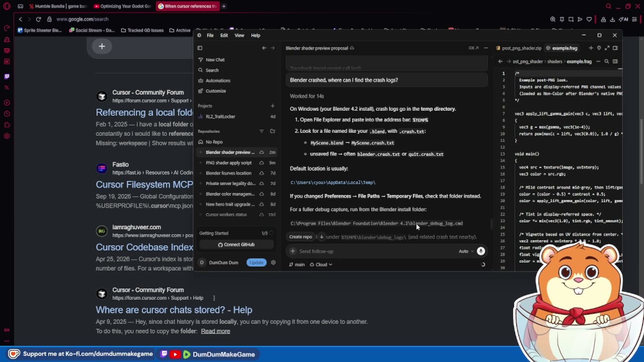Start a New Chat in Cursor
This screenshot has height=362, width=644.
point(215,60)
